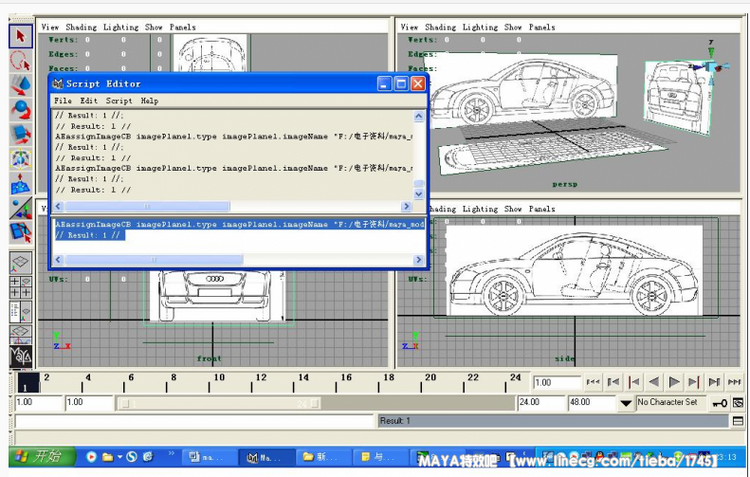Select the arrow Select tool
The width and height of the screenshot is (750, 477).
pos(21,36)
